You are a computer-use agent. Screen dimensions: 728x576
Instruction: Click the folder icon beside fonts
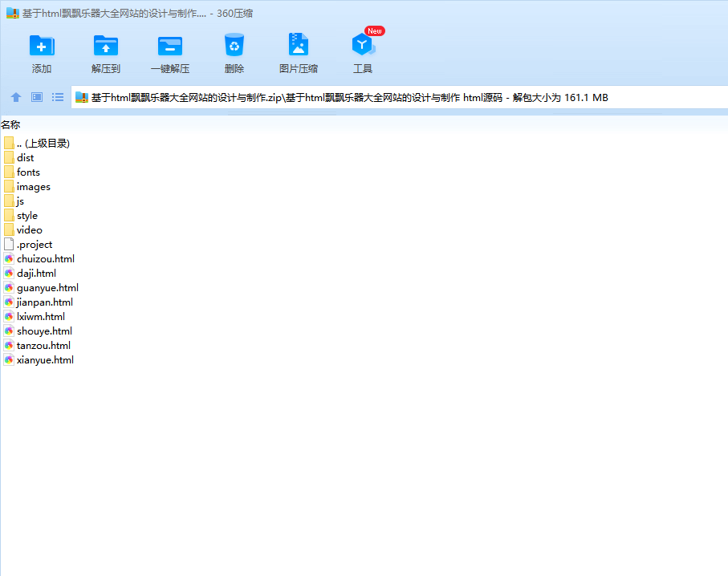pos(9,172)
